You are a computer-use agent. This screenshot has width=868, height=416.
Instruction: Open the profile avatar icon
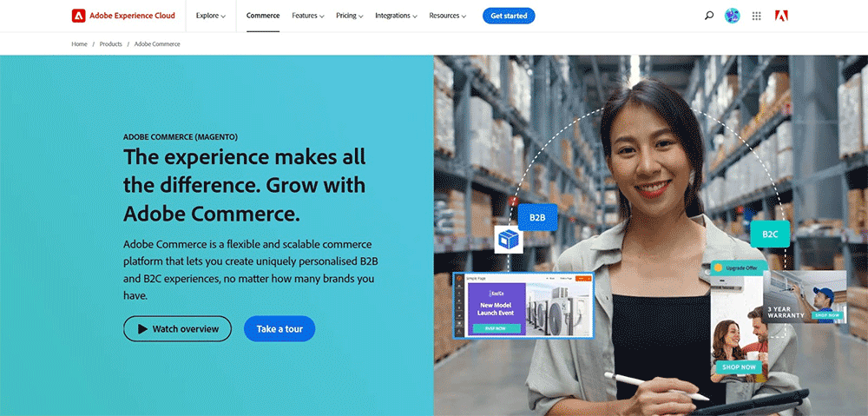[733, 16]
